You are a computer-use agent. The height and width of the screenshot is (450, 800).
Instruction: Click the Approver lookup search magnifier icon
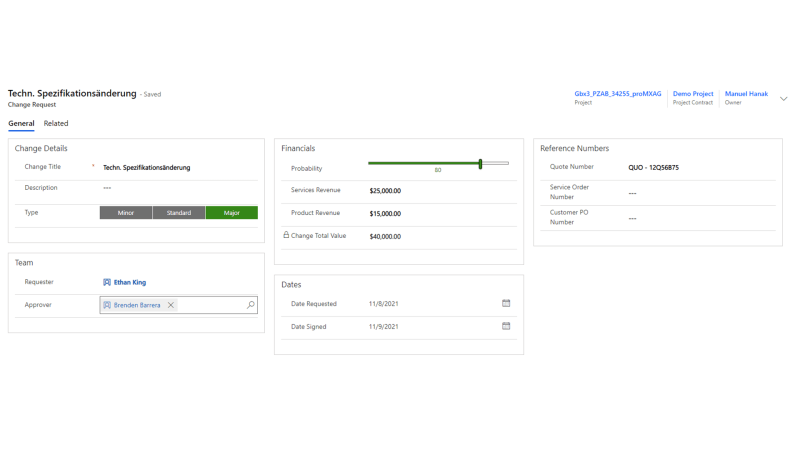click(250, 305)
